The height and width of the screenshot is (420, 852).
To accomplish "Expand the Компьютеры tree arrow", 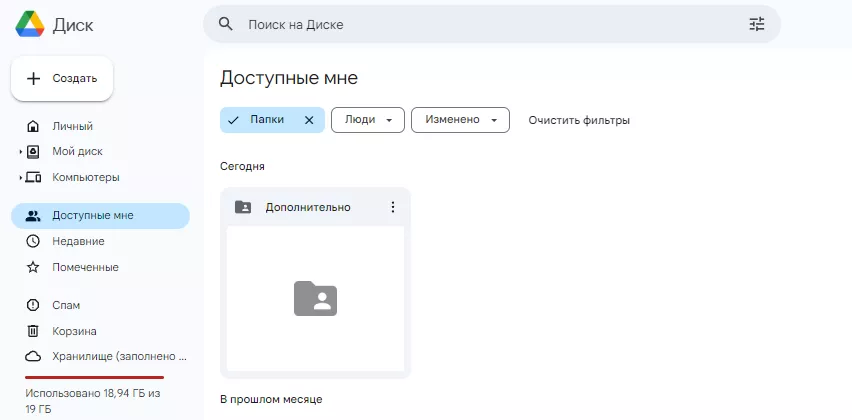I will 21,178.
